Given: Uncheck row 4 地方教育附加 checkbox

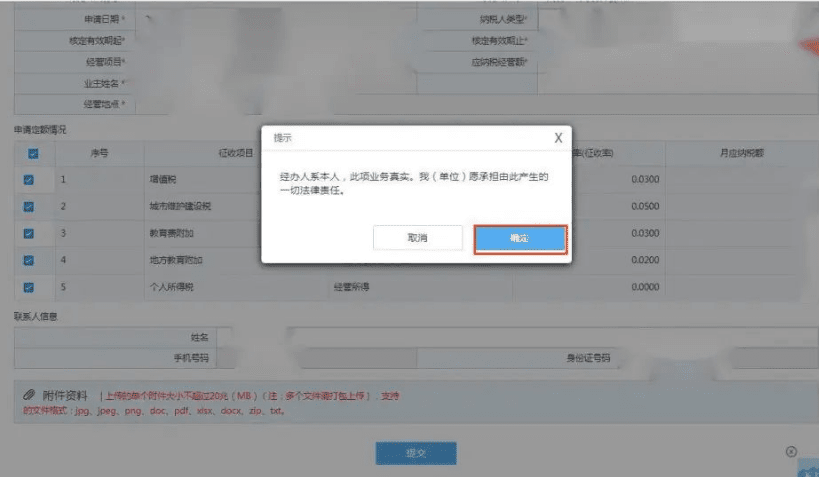Looking at the screenshot, I should (x=29, y=260).
